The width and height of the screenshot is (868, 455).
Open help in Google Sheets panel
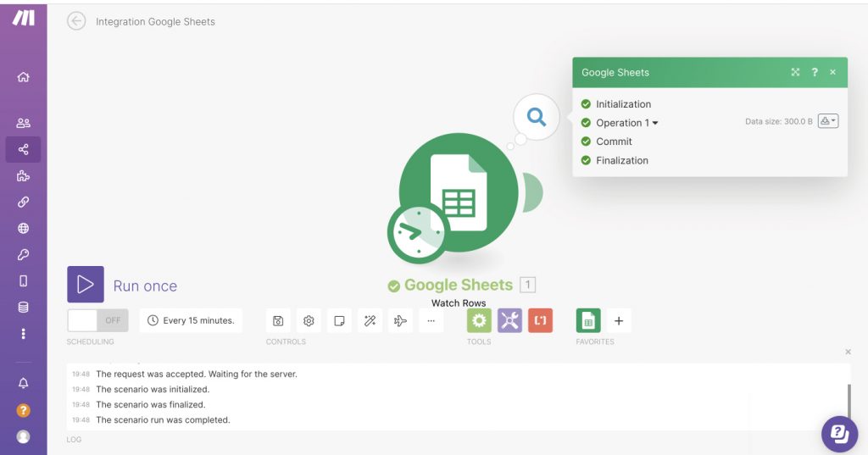(x=815, y=72)
